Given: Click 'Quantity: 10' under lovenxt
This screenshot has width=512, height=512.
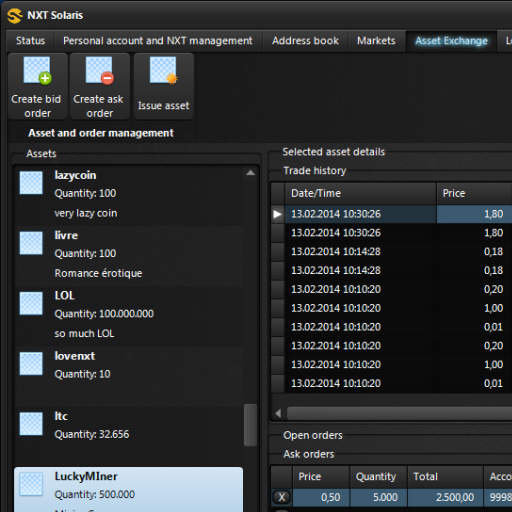Looking at the screenshot, I should tap(82, 374).
